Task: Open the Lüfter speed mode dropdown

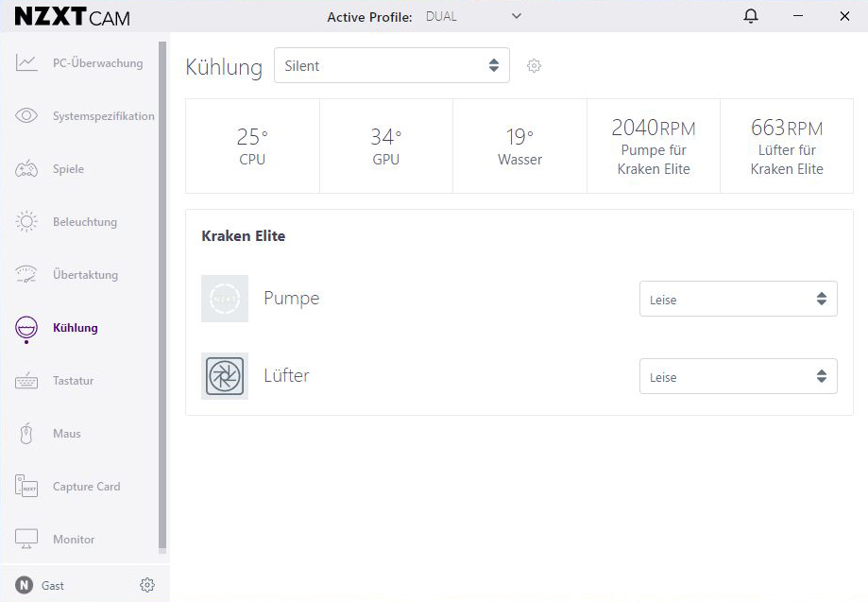Action: 738,377
